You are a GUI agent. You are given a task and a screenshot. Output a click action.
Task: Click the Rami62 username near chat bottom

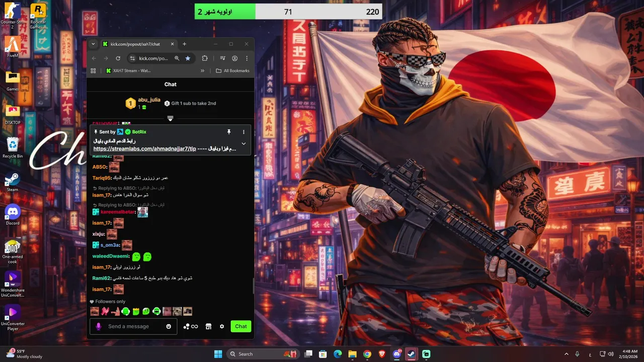pos(101,278)
